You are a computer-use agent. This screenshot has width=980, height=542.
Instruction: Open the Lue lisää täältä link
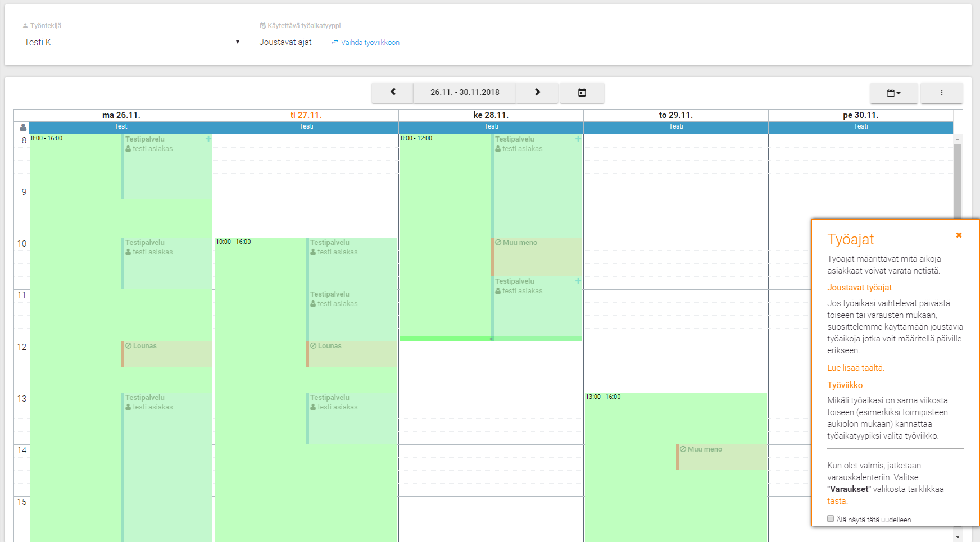[855, 368]
